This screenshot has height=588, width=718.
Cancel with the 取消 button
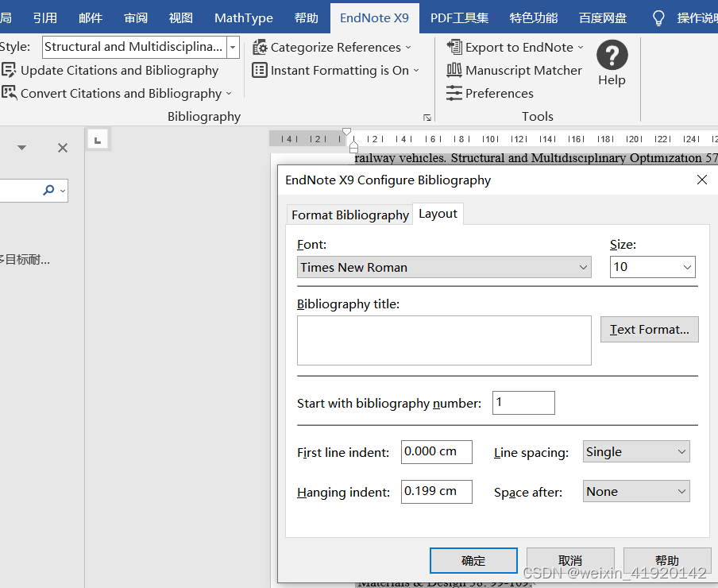tap(570, 560)
